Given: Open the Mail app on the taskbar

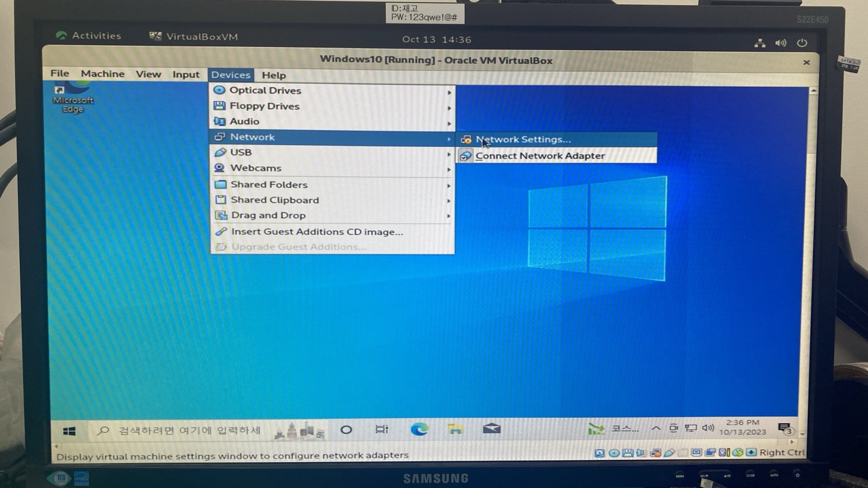Looking at the screenshot, I should click(x=491, y=428).
